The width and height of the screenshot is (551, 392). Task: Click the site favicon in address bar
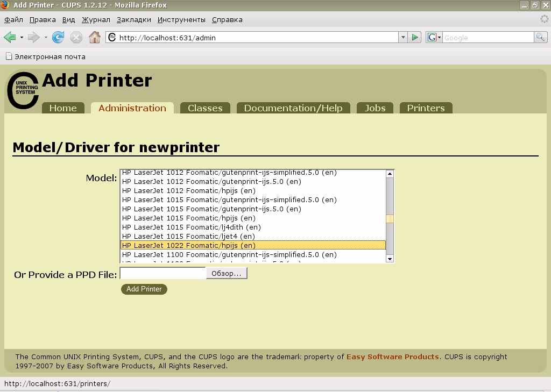pos(112,37)
